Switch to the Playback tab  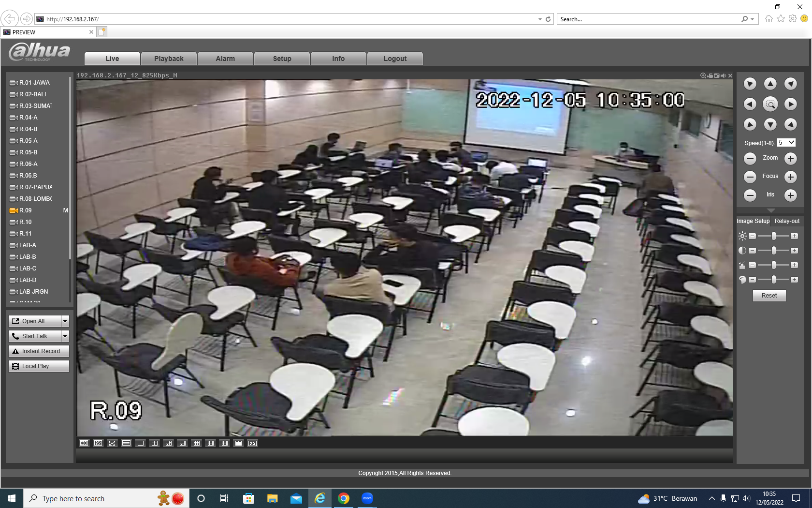click(x=169, y=59)
